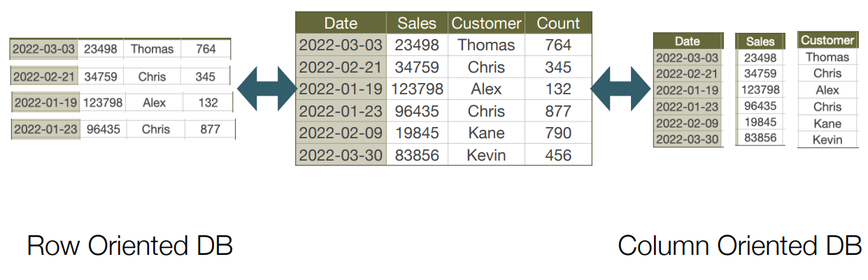Viewport: 868px width, 280px height.
Task: Click count value 790 in center table
Action: tap(558, 133)
